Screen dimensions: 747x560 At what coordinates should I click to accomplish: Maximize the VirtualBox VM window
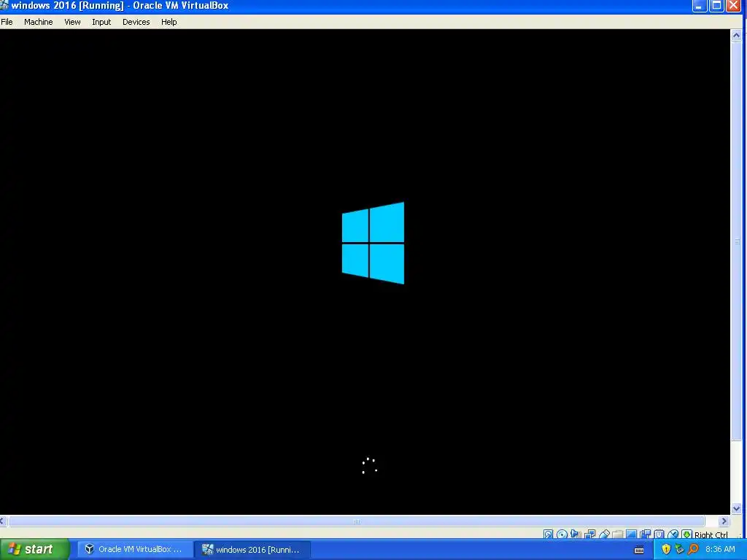[x=716, y=6]
